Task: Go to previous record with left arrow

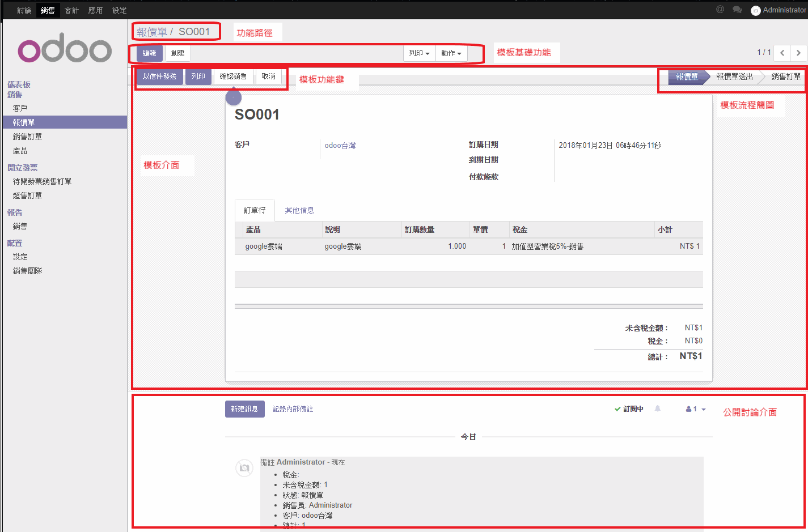Action: click(x=782, y=53)
